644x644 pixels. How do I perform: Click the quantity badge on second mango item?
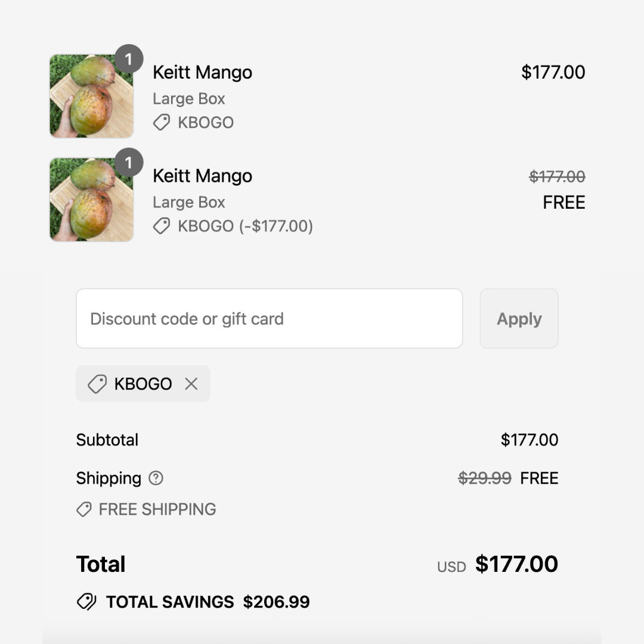pos(128,162)
